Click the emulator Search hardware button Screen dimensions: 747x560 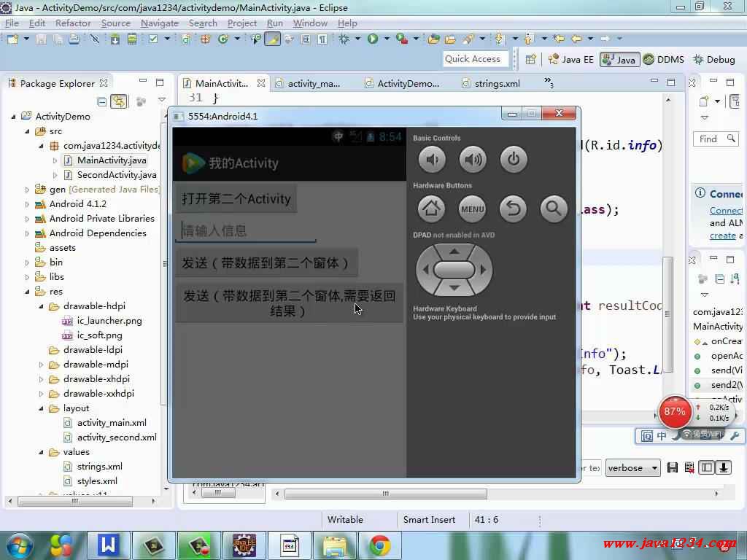click(x=554, y=209)
